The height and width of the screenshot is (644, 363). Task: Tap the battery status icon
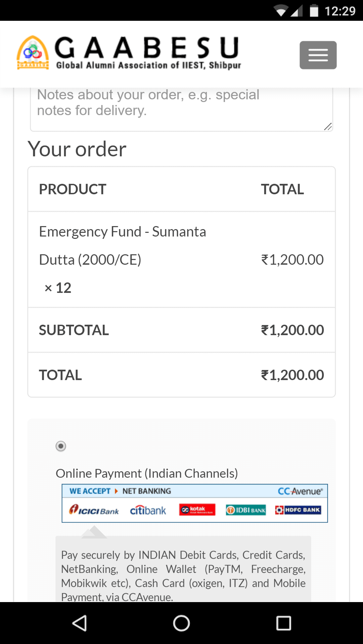point(314,11)
